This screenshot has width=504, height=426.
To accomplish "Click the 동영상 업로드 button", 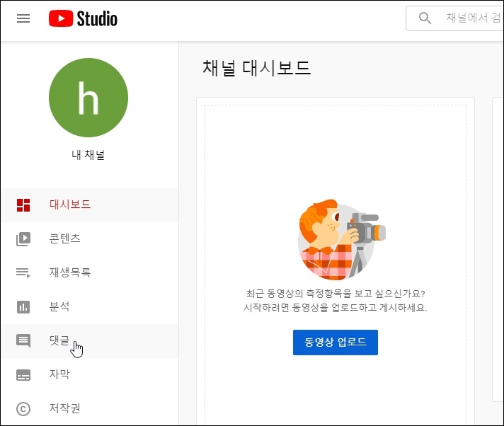I will [x=336, y=342].
